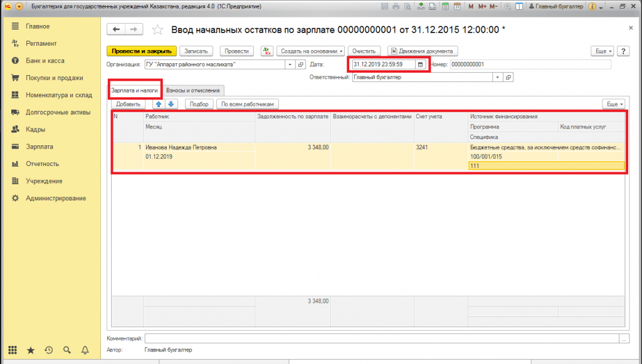
Task: Show Дт/Кт postings icon button
Action: point(266,51)
